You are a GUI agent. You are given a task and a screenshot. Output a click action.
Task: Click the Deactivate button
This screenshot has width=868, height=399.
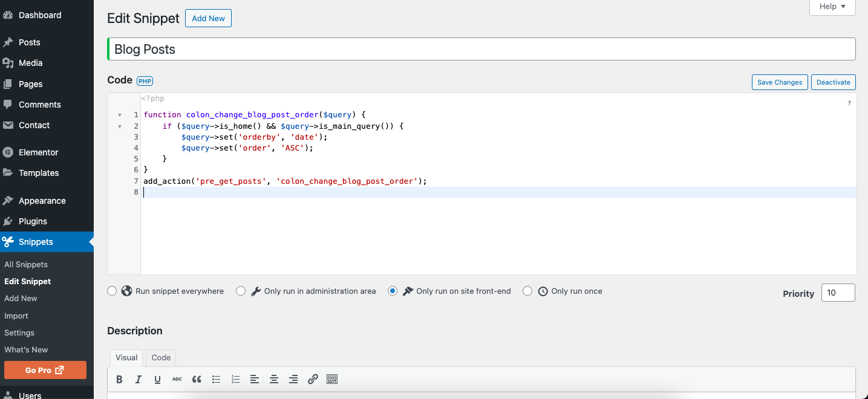point(834,82)
